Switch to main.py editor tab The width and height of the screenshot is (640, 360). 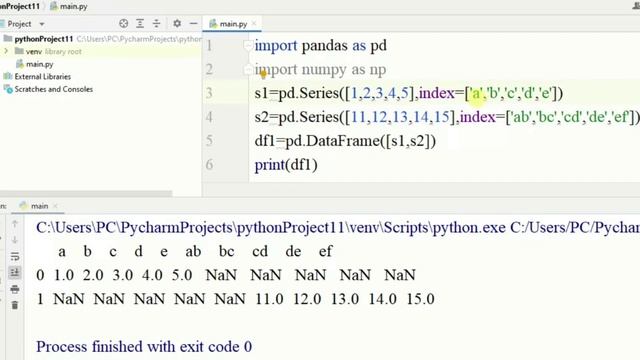(233, 24)
